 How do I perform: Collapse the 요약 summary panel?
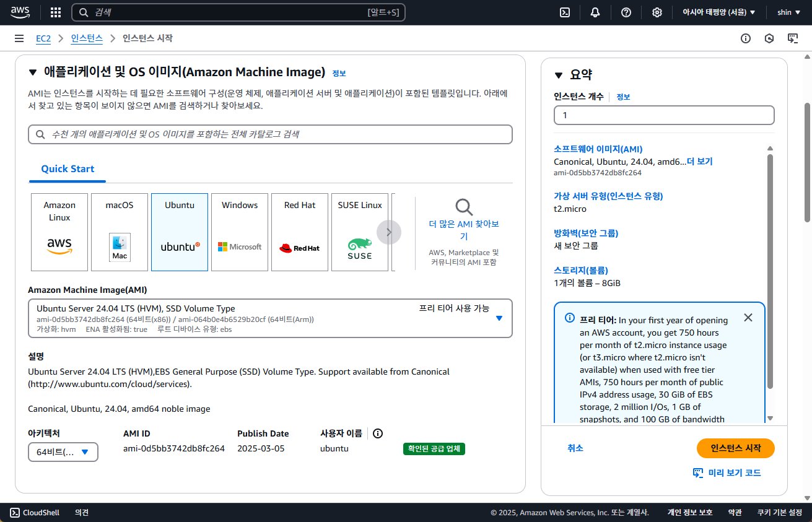click(x=559, y=75)
